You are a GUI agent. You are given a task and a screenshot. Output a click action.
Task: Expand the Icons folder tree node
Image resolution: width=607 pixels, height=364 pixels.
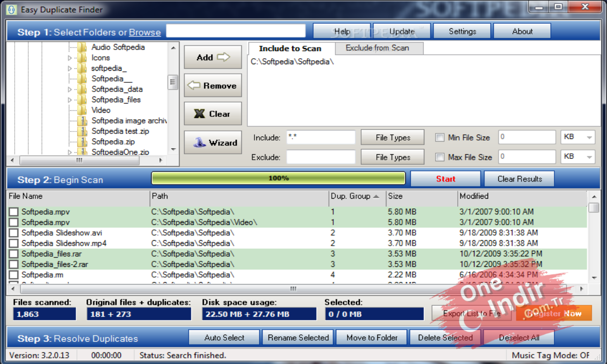coord(70,58)
